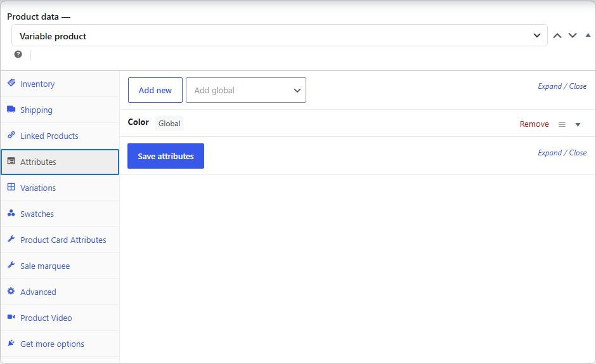Open the Product Video tab

coord(60,318)
